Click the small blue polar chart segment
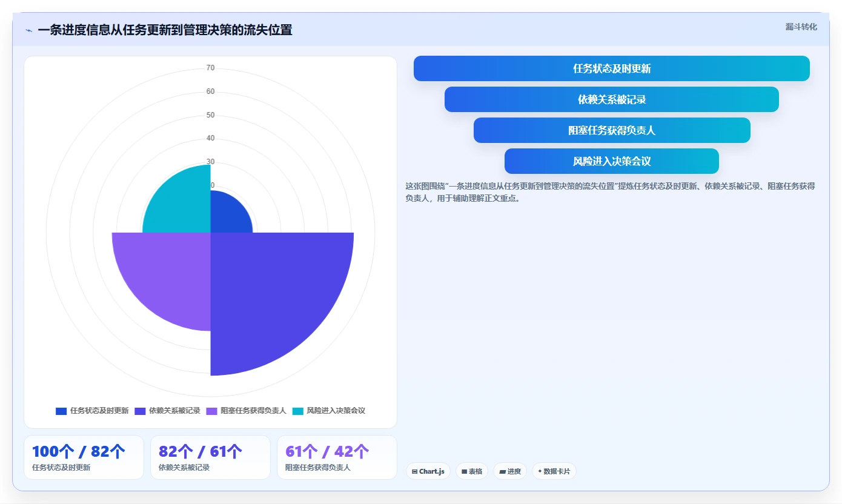 227,215
